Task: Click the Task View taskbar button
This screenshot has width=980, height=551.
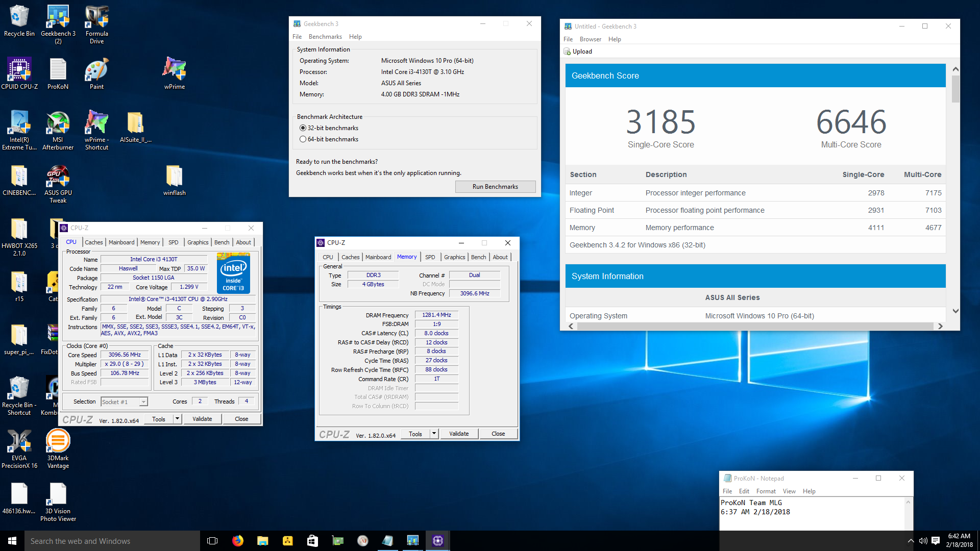Action: click(212, 541)
